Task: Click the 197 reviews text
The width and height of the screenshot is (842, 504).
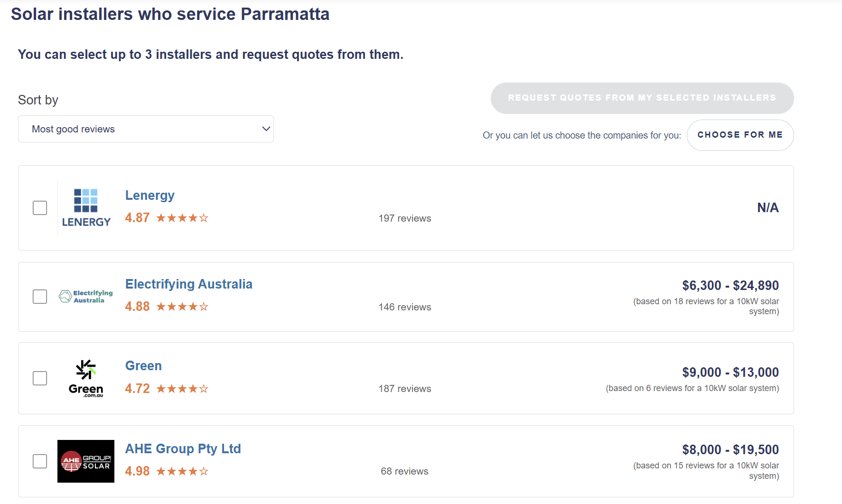Action: [x=405, y=218]
